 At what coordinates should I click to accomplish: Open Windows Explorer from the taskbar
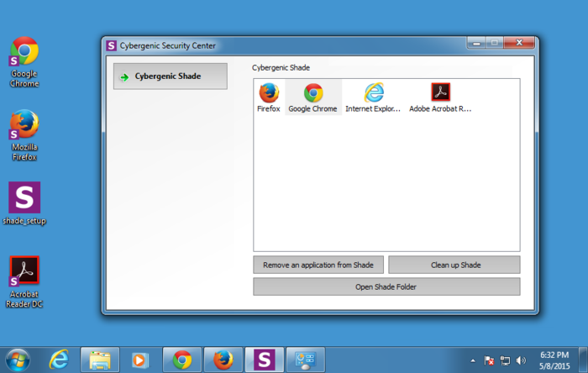[100, 360]
